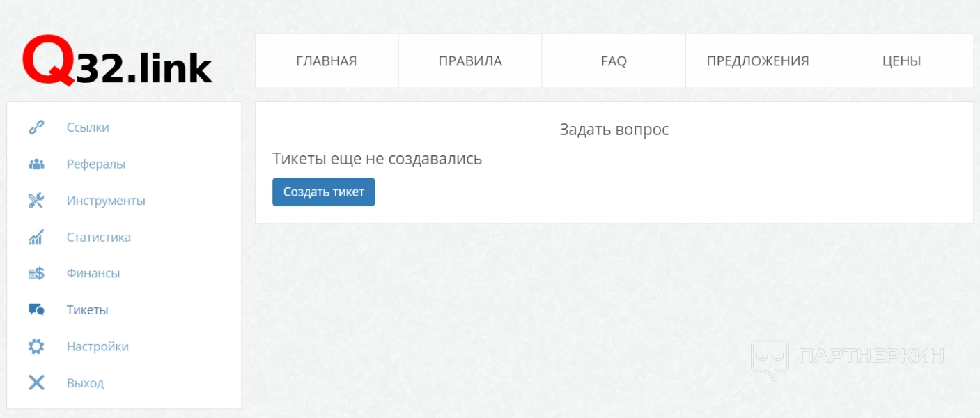Open the ПРАВИЛА top menu item
980x418 pixels.
[470, 61]
